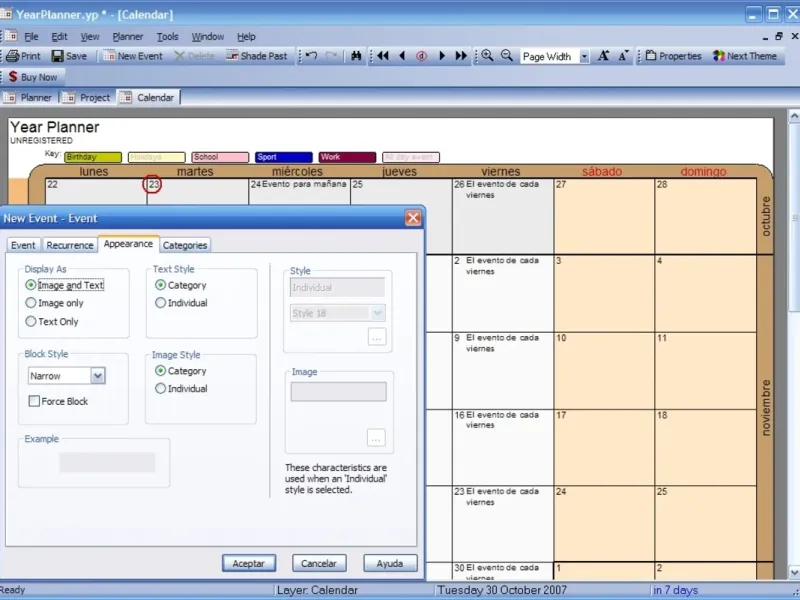Choose Category under Image Style
The width and height of the screenshot is (800, 600).
coord(181,371)
